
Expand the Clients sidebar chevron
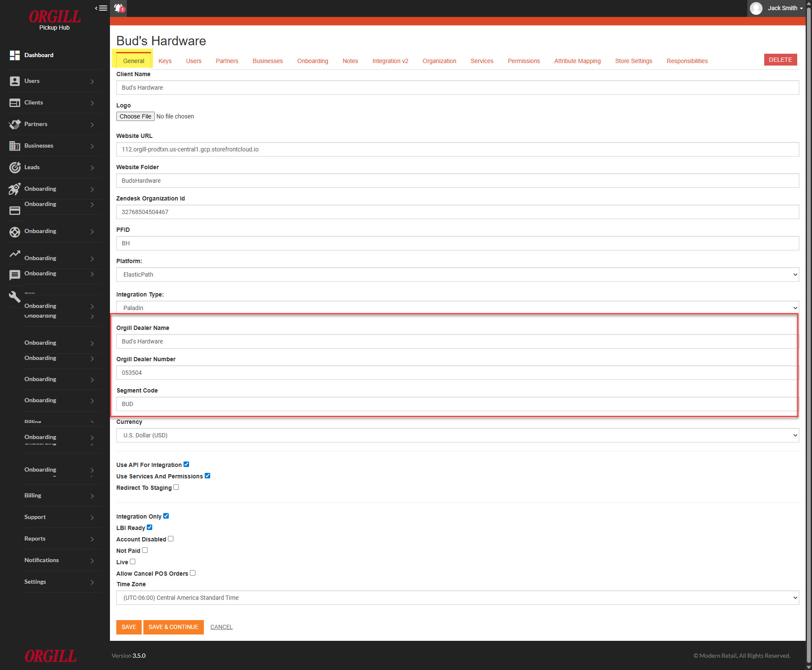(92, 103)
